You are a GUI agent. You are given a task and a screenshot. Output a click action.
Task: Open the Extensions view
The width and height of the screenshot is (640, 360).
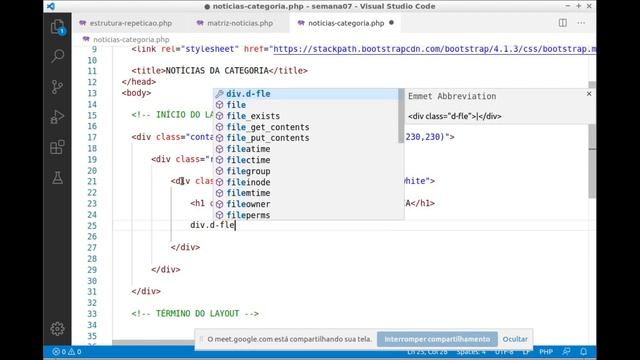click(x=58, y=147)
